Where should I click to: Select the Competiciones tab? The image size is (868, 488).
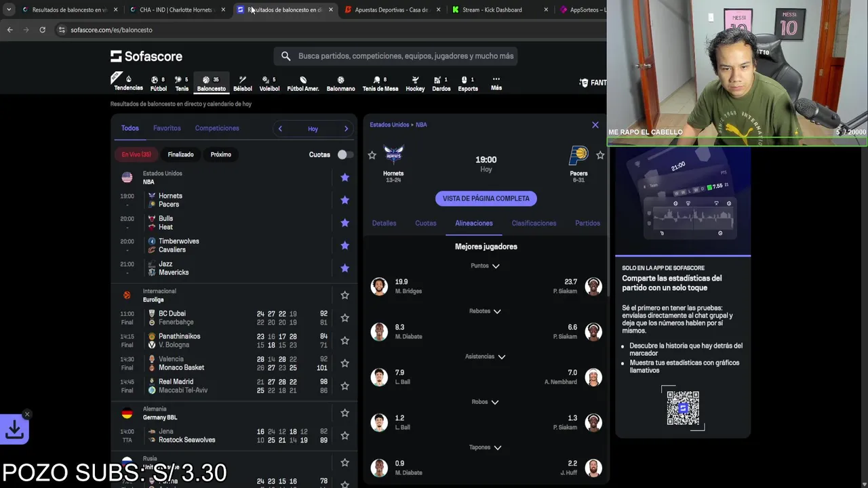pos(217,128)
